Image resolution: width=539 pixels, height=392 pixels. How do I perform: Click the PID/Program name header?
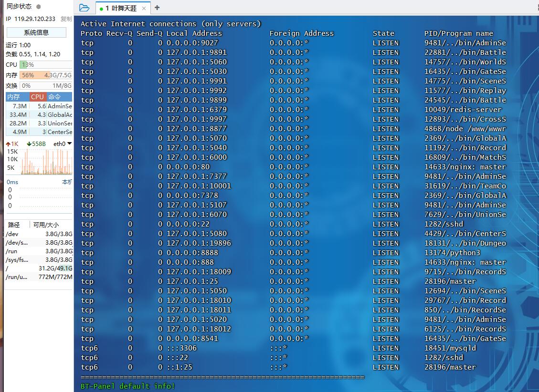[459, 33]
